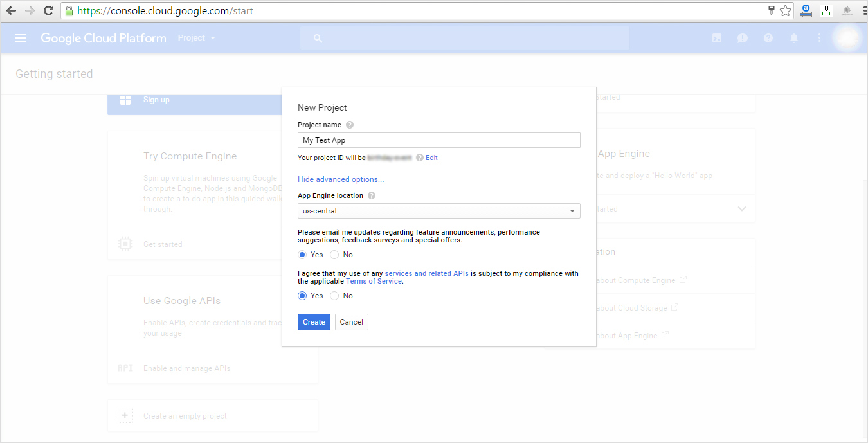Click the browser forward arrow
Screen dimensions: 868x443
pos(30,10)
